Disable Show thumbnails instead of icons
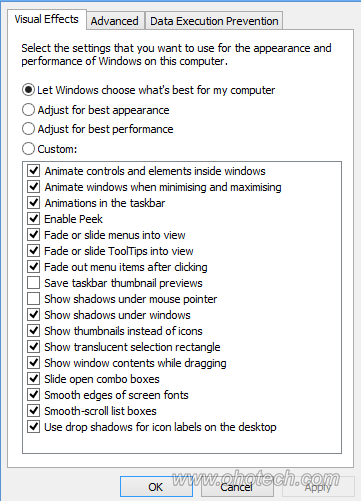 [34, 331]
